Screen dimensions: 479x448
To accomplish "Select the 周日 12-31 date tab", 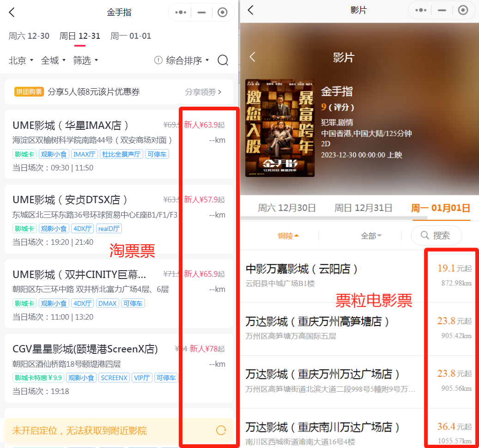I will [x=80, y=36].
